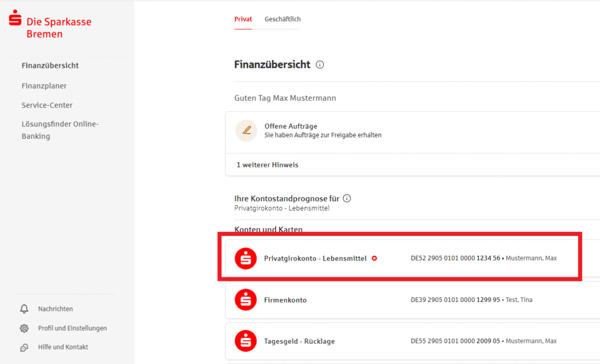600x364 pixels.
Task: Click the Privatgirokonto account Sparkasse emblem
Action: tap(246, 257)
